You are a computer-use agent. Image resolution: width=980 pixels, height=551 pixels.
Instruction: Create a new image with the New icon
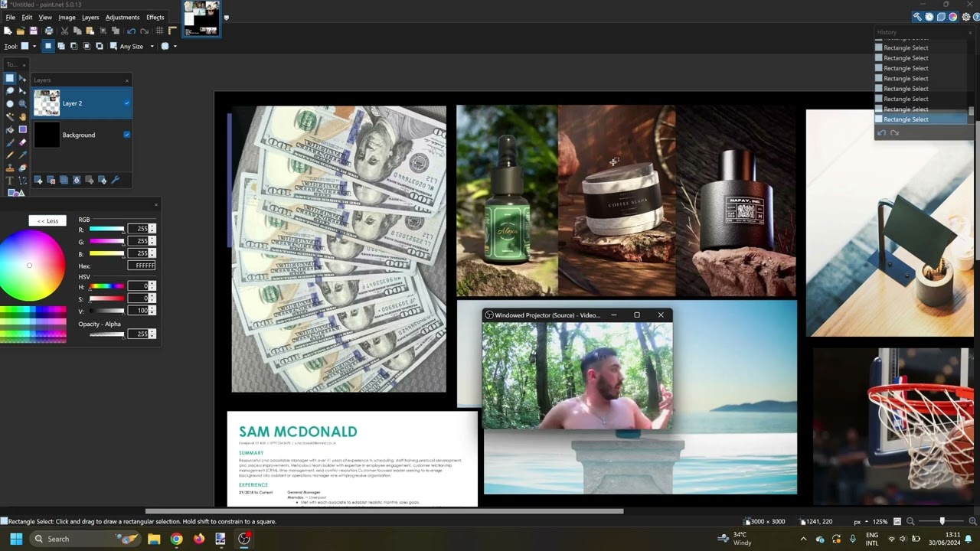[x=8, y=31]
